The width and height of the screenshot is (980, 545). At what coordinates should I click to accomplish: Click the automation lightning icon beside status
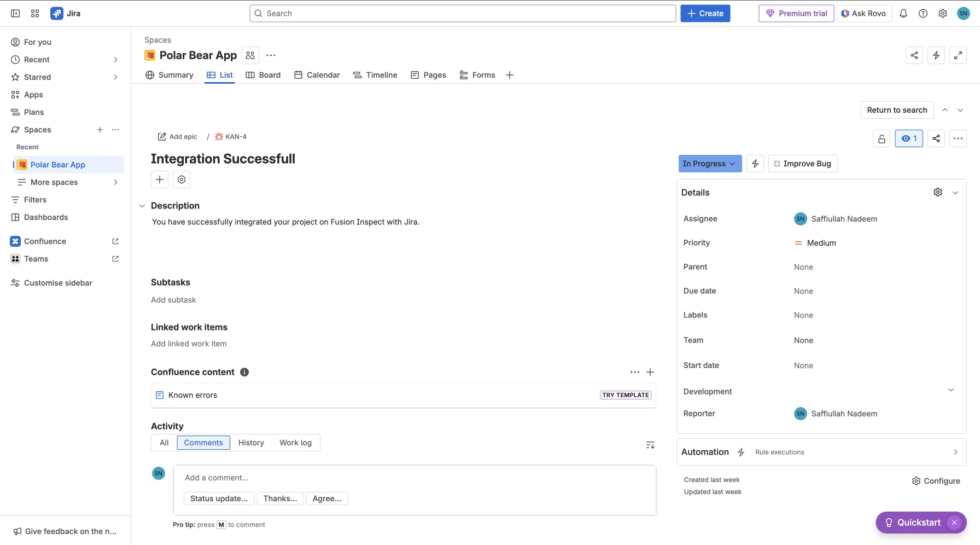(755, 164)
